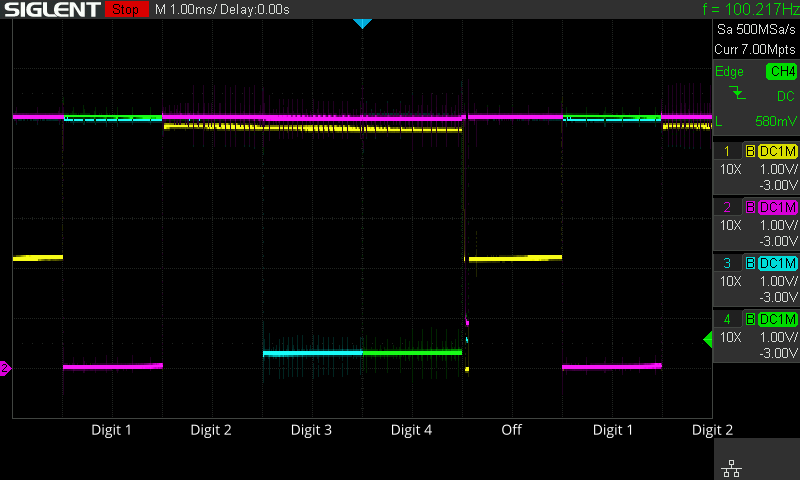Screen dimensions: 800x480
Task: Click the channel 1 number badge
Action: coord(727,151)
